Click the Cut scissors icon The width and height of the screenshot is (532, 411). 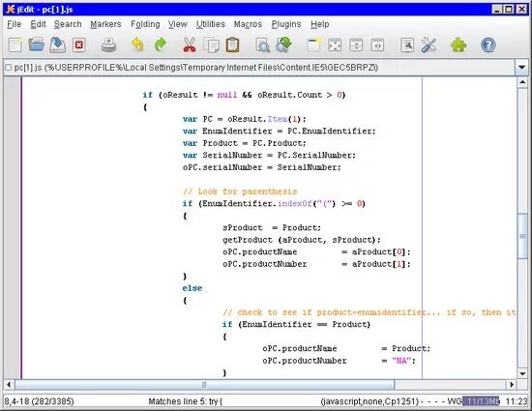coord(190,44)
